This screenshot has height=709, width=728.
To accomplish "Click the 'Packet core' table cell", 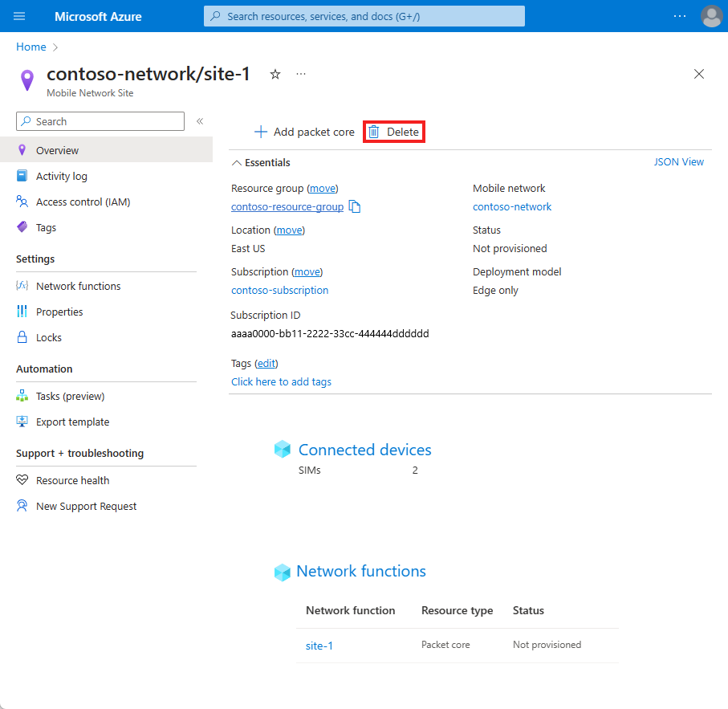I will [x=445, y=645].
